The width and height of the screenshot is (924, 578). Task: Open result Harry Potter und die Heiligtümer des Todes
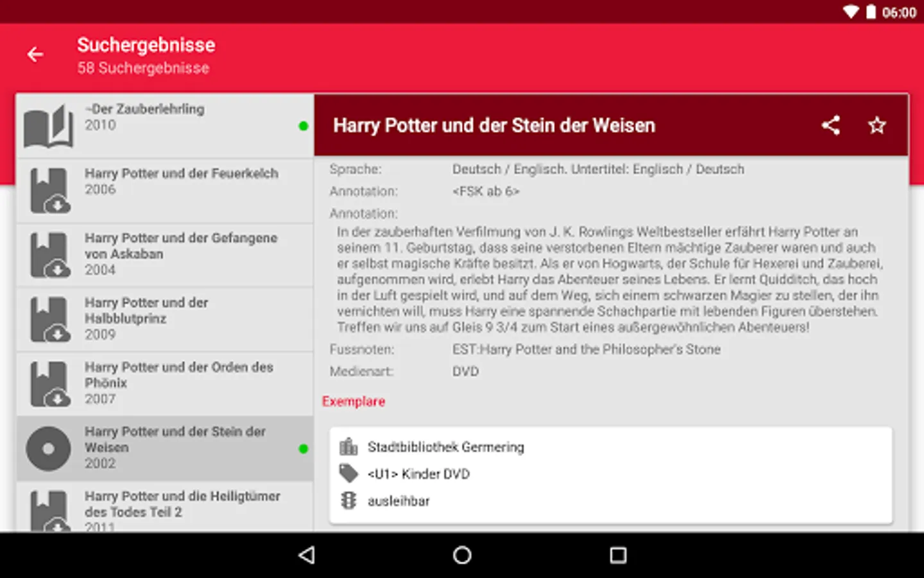165,507
